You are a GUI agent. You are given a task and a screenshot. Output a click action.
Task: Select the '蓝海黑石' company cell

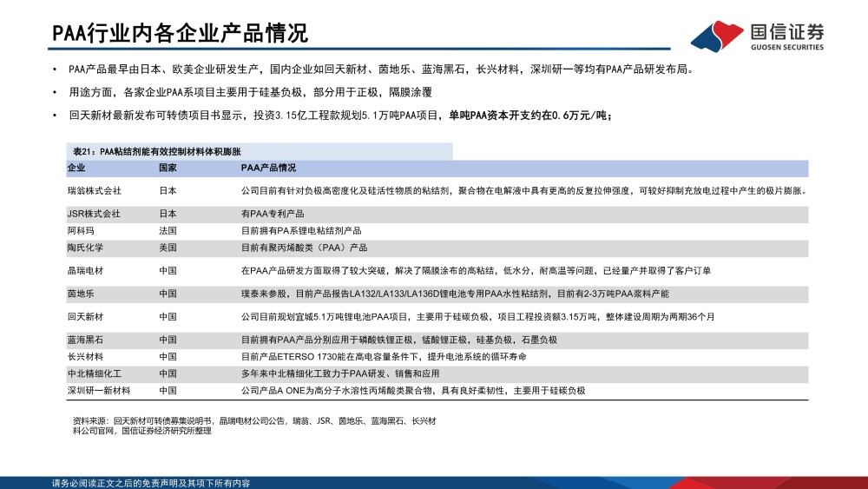tap(85, 340)
